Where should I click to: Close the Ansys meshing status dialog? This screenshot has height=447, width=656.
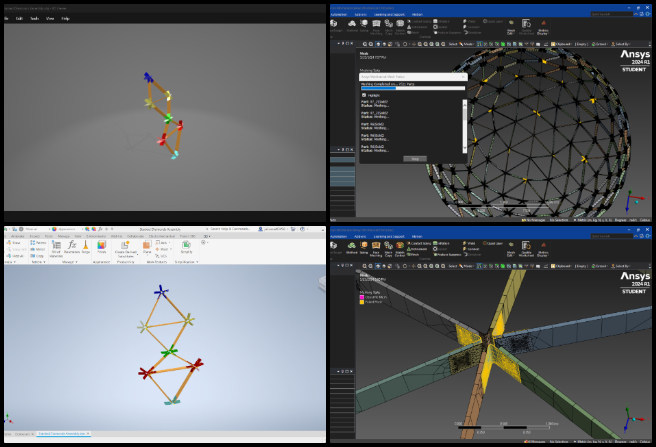tap(463, 77)
